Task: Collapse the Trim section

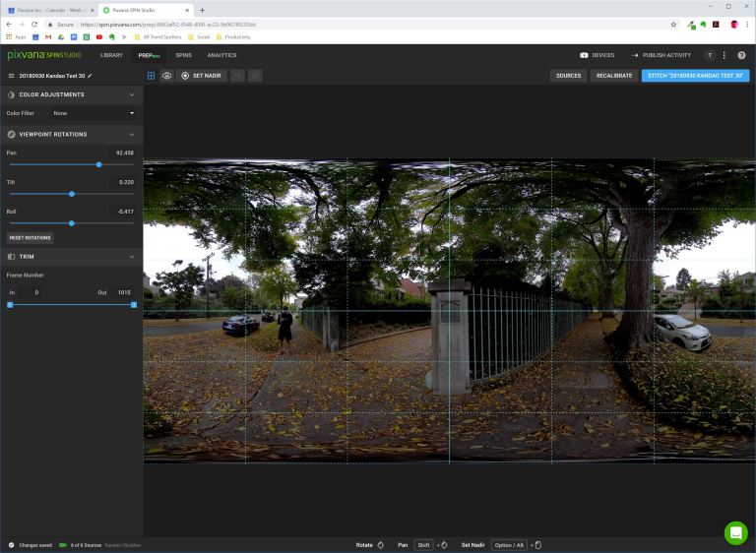Action: coord(132,257)
